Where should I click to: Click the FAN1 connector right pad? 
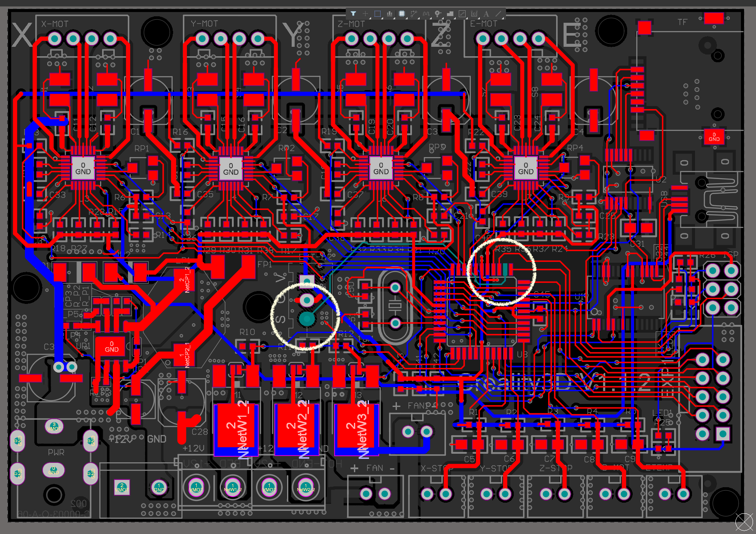point(427,431)
